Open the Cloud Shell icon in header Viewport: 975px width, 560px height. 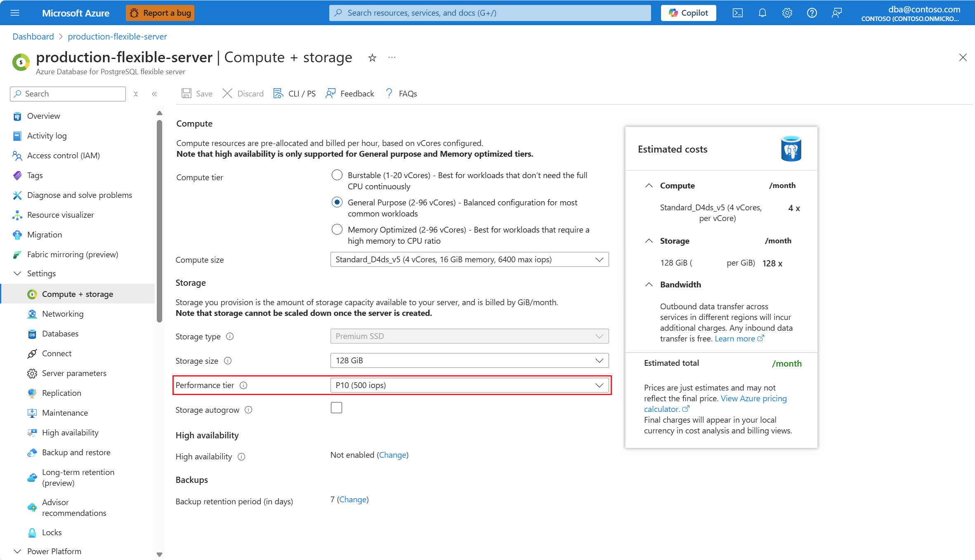coord(737,13)
